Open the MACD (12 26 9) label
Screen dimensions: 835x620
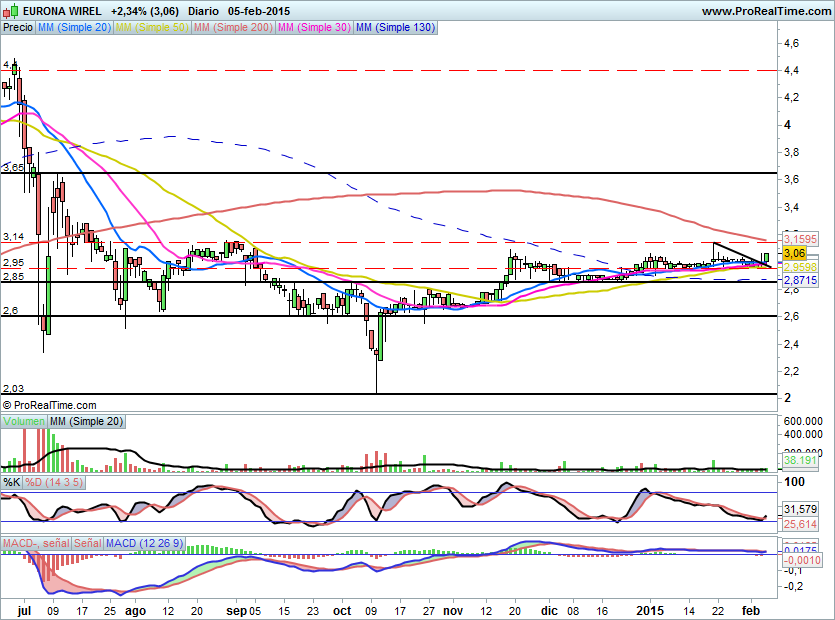[143, 543]
